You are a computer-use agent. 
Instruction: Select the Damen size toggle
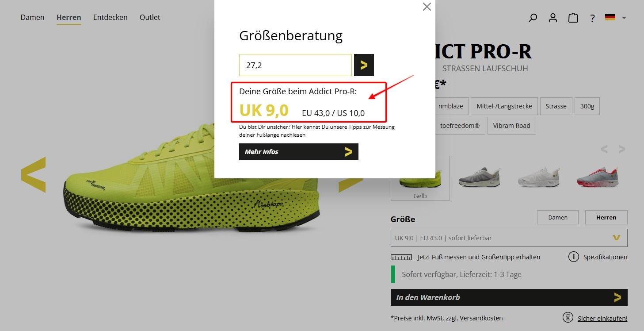tap(558, 217)
